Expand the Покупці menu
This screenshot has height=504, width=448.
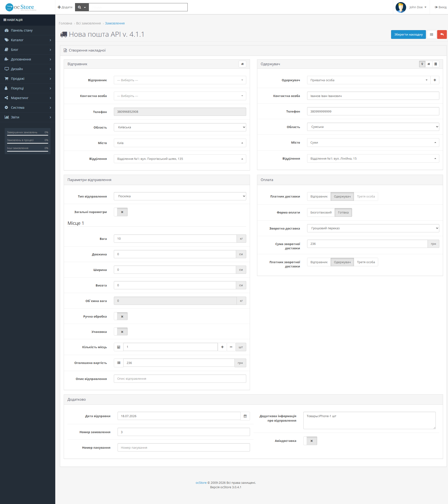(28, 88)
